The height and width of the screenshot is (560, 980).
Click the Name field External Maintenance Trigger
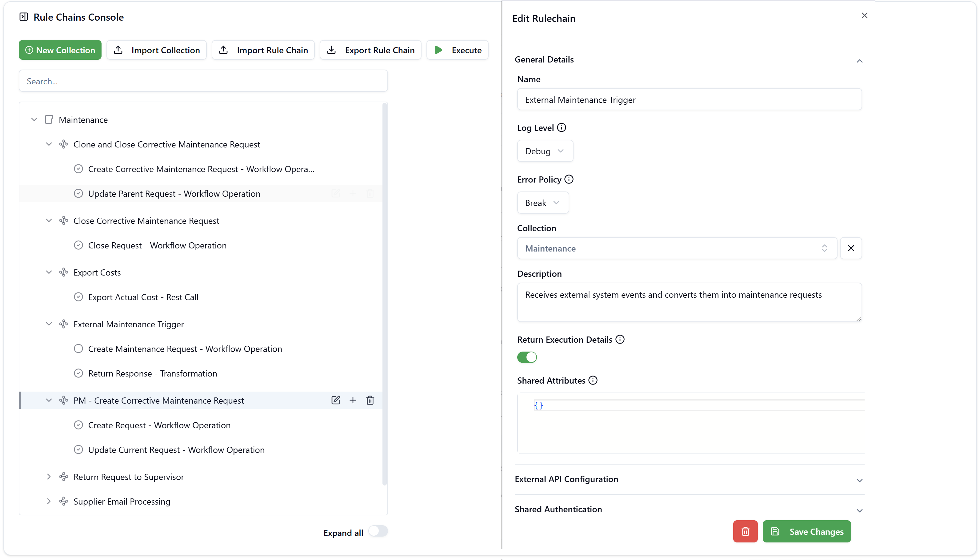click(x=689, y=100)
